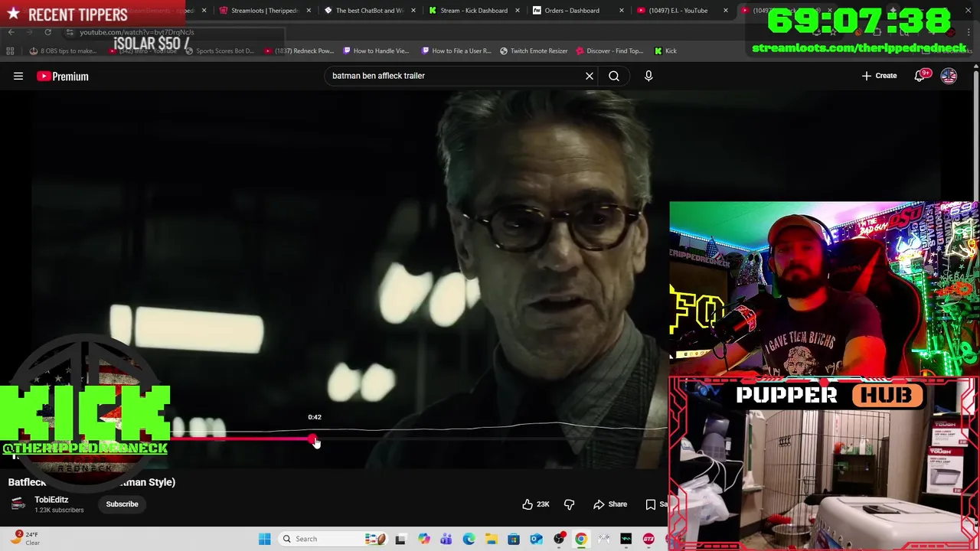
Task: Open the TobiEditz channel avatar
Action: click(18, 504)
